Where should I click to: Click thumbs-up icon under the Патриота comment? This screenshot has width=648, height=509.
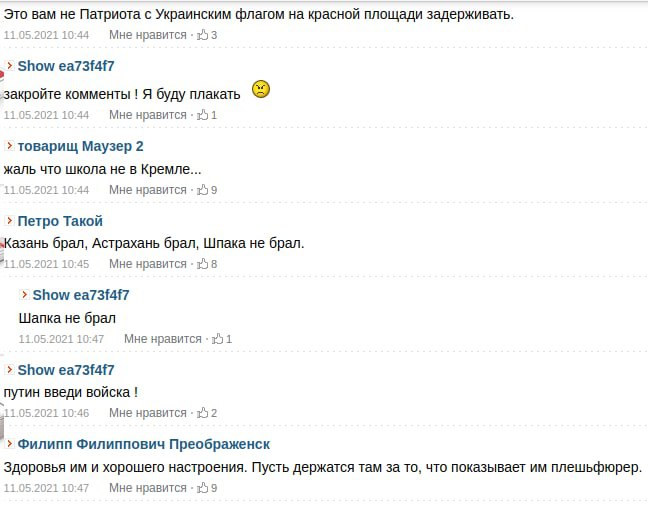pyautogui.click(x=203, y=35)
